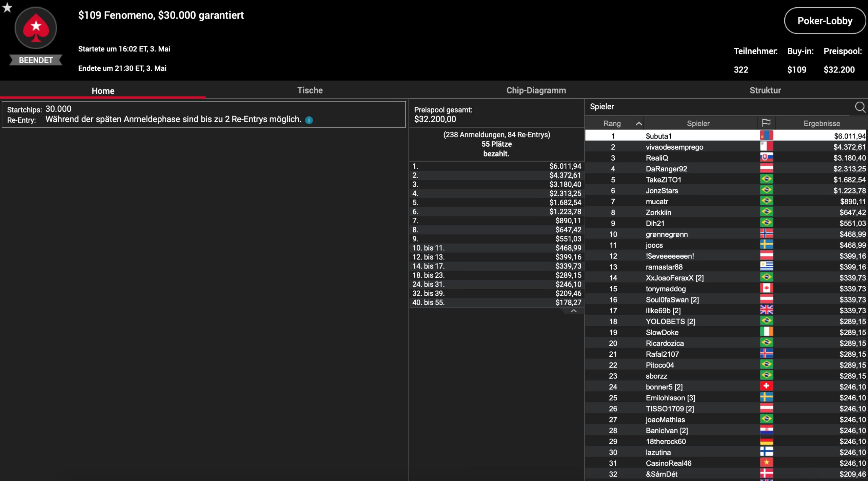The image size is (868, 481).
Task: Click tonymaddog's Canada flag icon
Action: (x=766, y=288)
